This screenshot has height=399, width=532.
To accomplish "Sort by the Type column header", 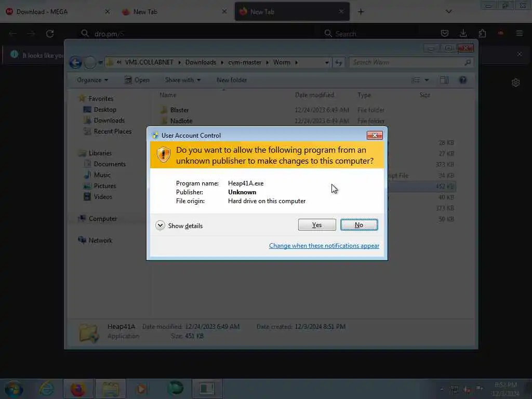I will [364, 95].
